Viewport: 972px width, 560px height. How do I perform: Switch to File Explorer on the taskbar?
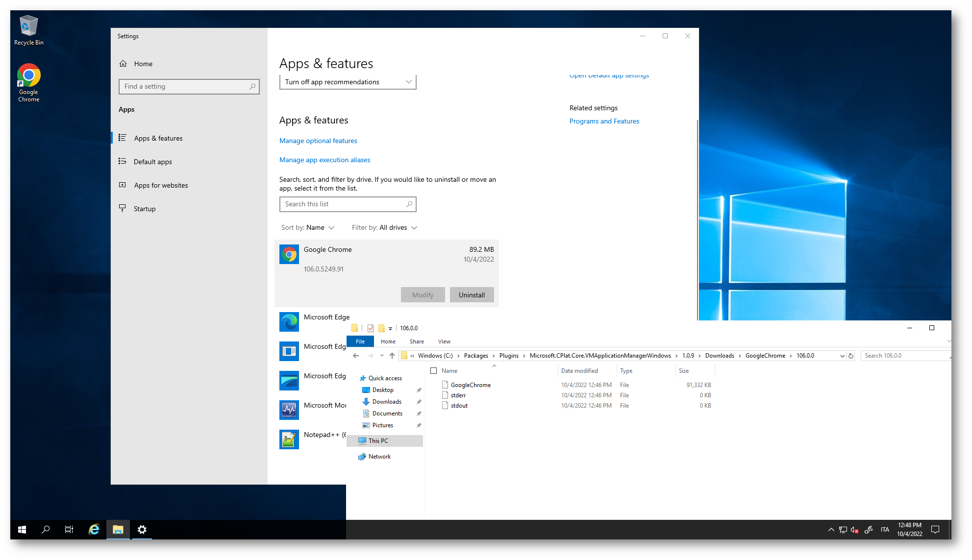tap(118, 529)
